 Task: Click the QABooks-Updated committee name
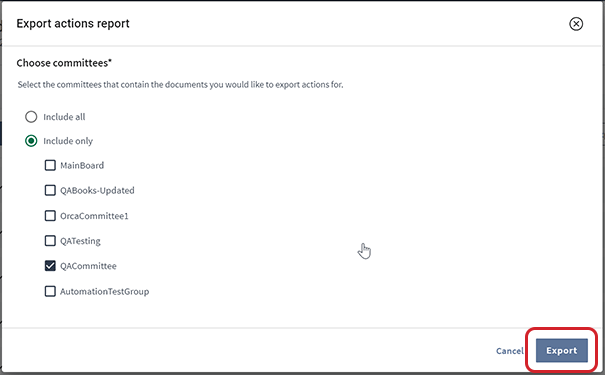(x=97, y=191)
